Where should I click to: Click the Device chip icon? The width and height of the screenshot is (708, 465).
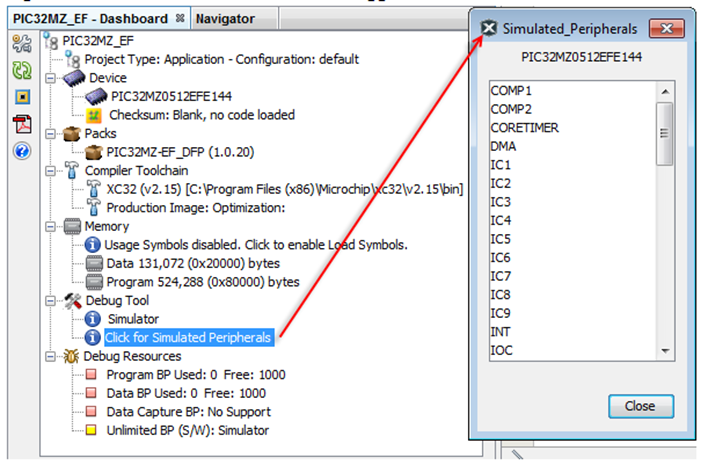pyautogui.click(x=74, y=78)
